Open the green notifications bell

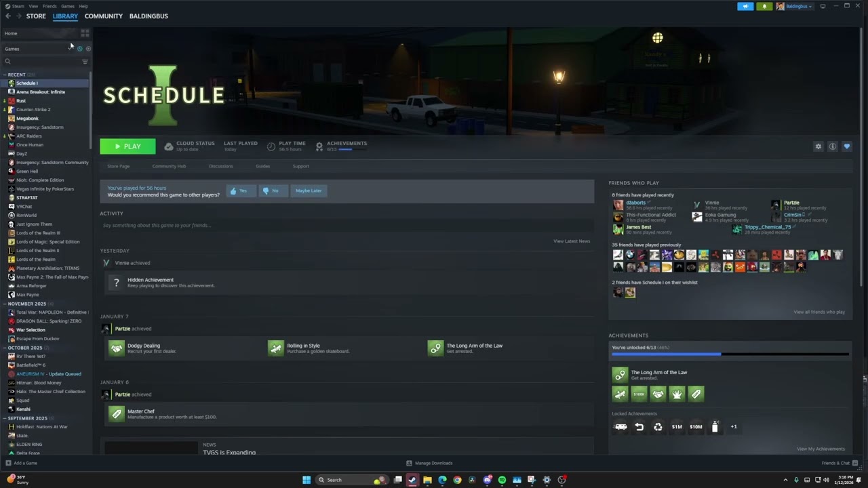click(x=765, y=6)
